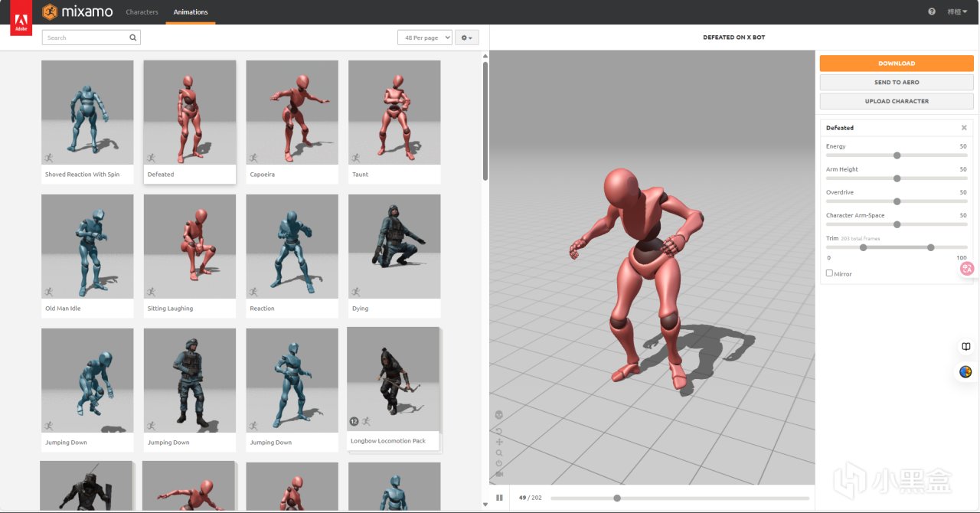Image resolution: width=980 pixels, height=513 pixels.
Task: Open the user account menu at top right
Action: point(957,11)
